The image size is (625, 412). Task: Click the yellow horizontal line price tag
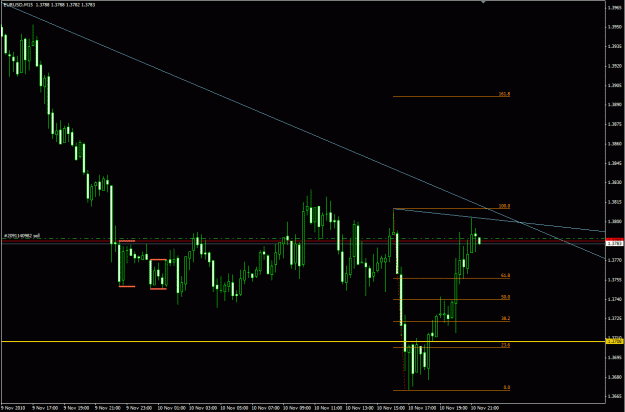(615, 341)
